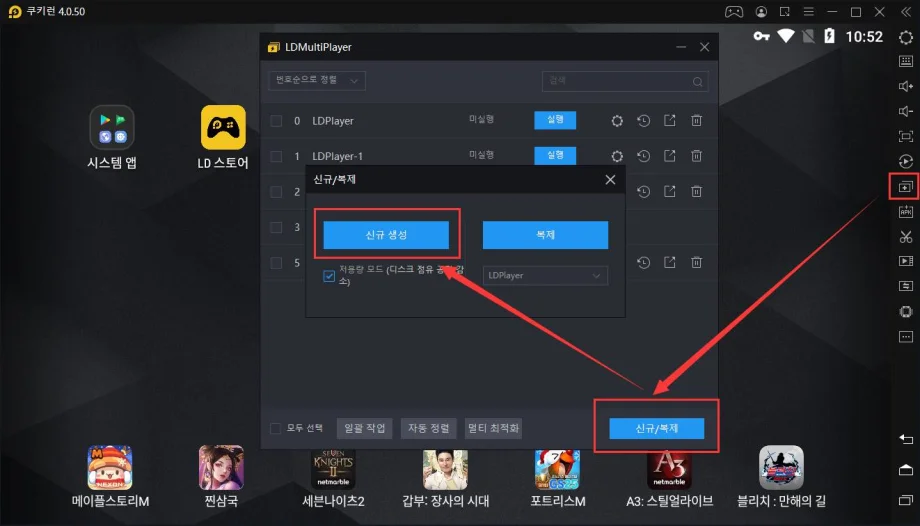The width and height of the screenshot is (920, 526).
Task: Tick the checkbox for instance row 2
Action: click(x=276, y=192)
